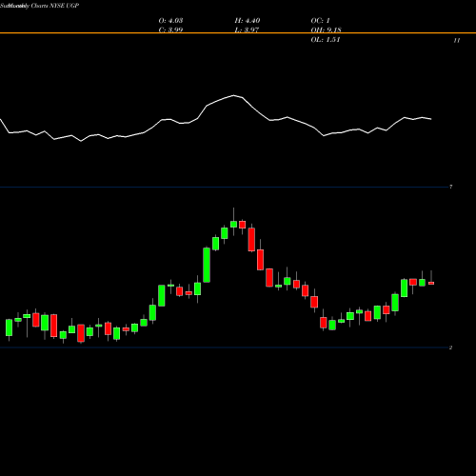The height and width of the screenshot is (476, 476).
Task: Click the 'H: 4.40' high price value
Action: [x=248, y=21]
